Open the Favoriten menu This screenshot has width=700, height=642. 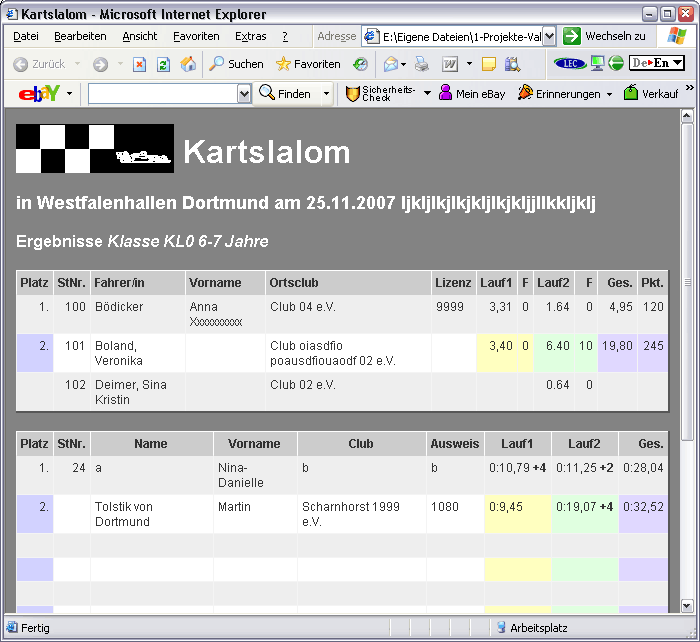point(196,36)
